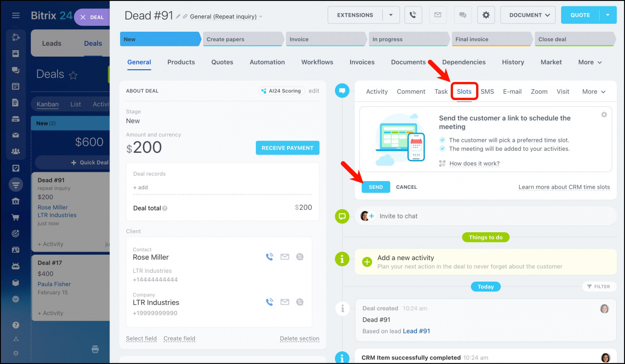Select the Zoom tab in the timeline

coord(539,91)
